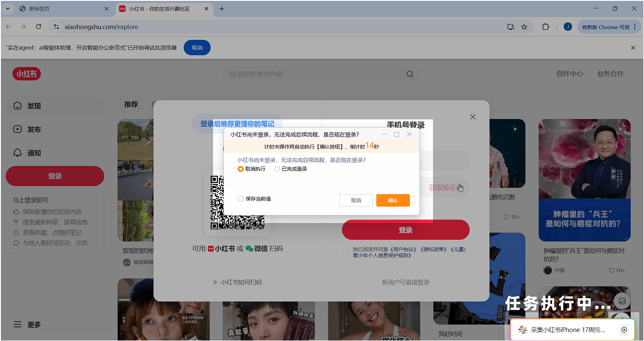Image resolution: width=644 pixels, height=341 pixels.
Task: Click the address bar URL
Action: click(x=101, y=27)
